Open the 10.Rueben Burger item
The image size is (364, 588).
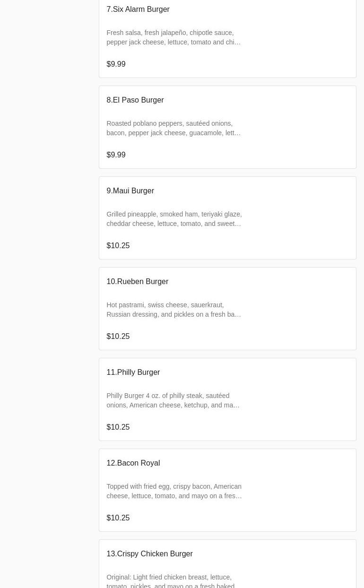pyautogui.click(x=137, y=282)
